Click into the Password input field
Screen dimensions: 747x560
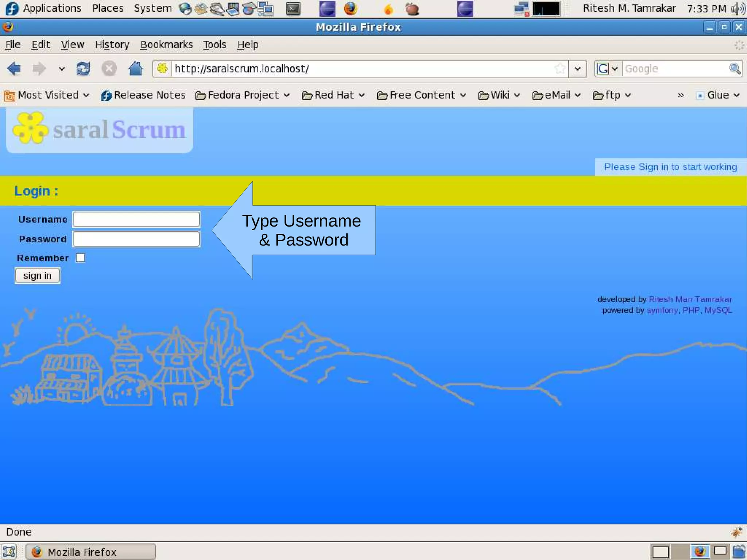[136, 239]
